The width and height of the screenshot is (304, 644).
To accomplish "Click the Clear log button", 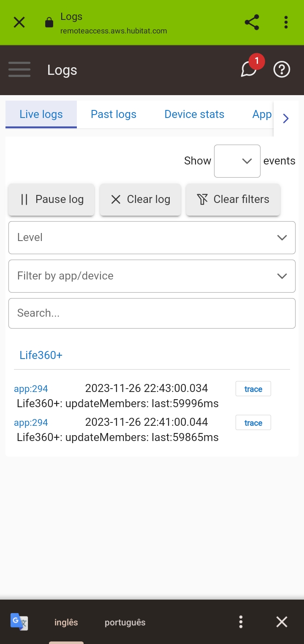I will 141,199.
